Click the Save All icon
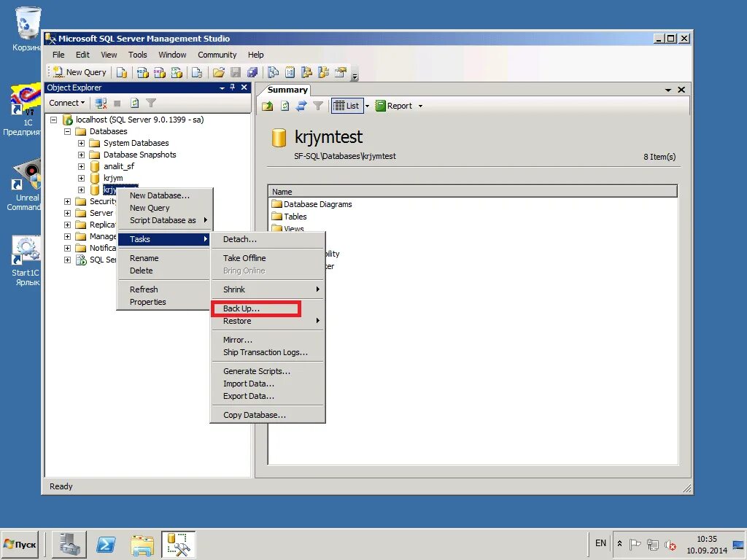This screenshot has height=560, width=747. tap(252, 72)
